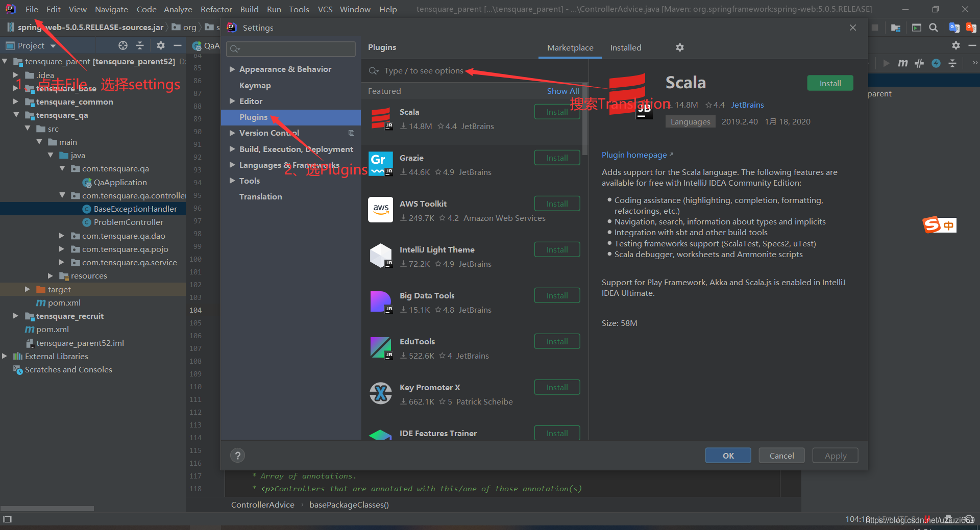Select the Key Promoter X icon

[x=381, y=393]
